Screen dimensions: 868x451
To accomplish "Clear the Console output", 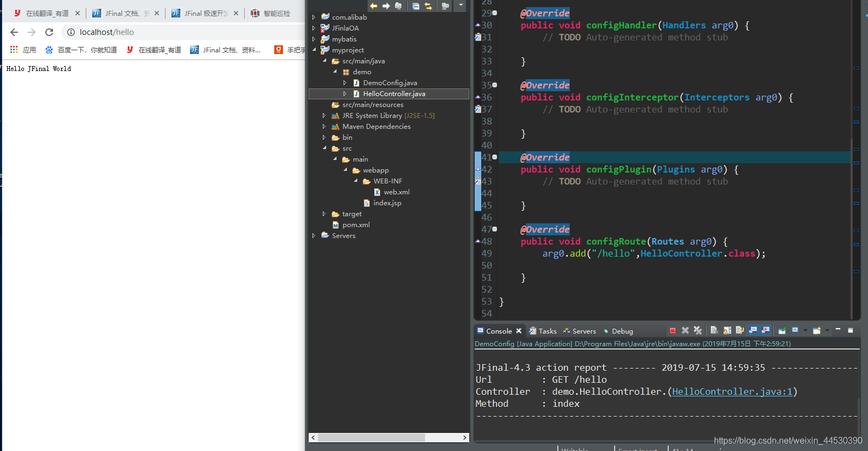I will point(715,330).
